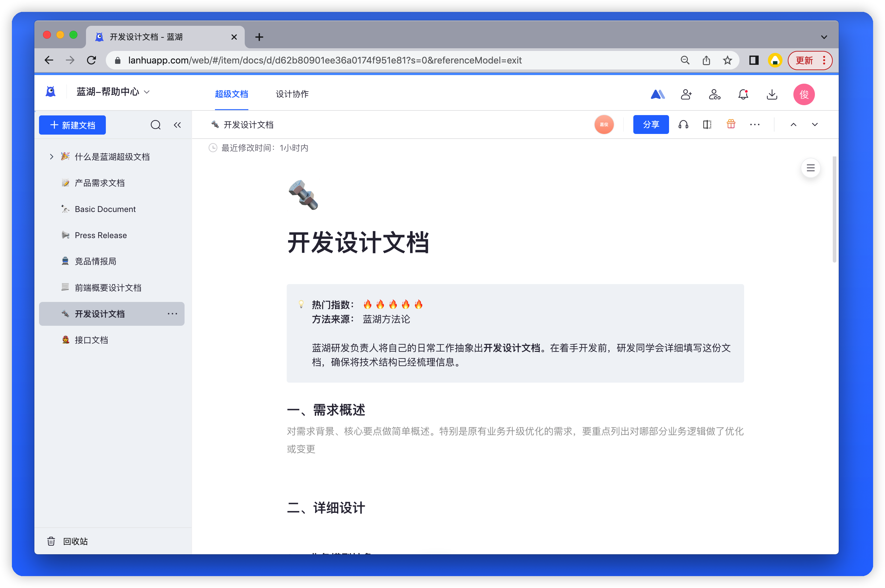The width and height of the screenshot is (885, 588).
Task: Select 开发设计文档 in sidebar
Action: (x=112, y=314)
